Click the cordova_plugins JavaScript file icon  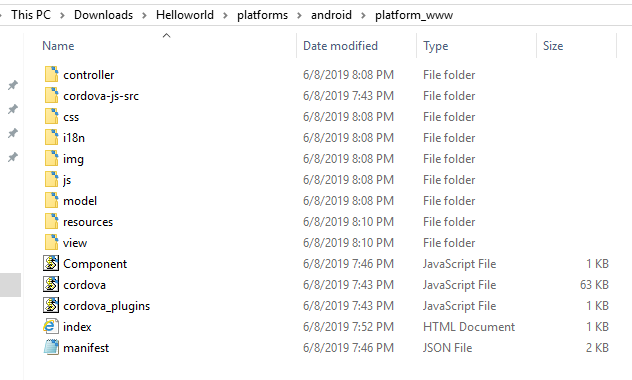51,305
